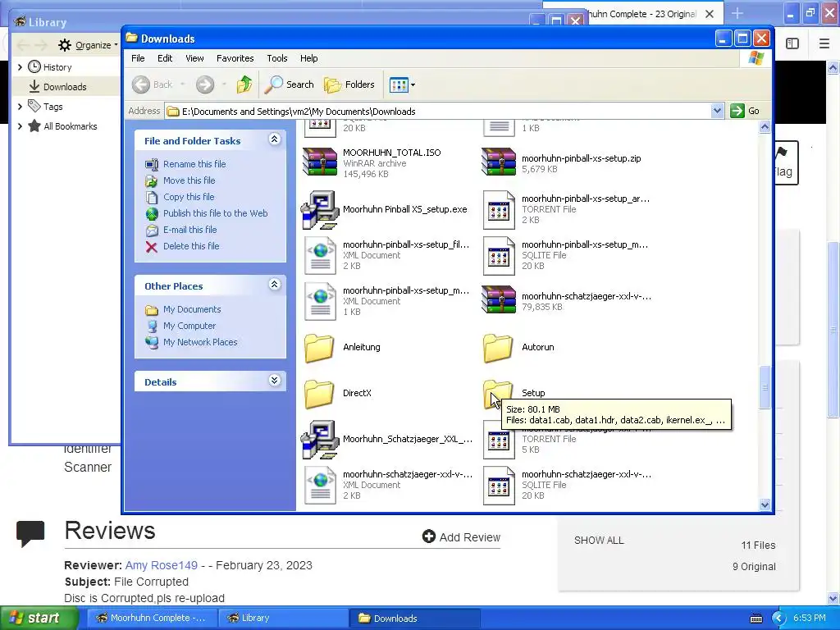
Task: Collapse the Other Places panel
Action: pos(274,285)
